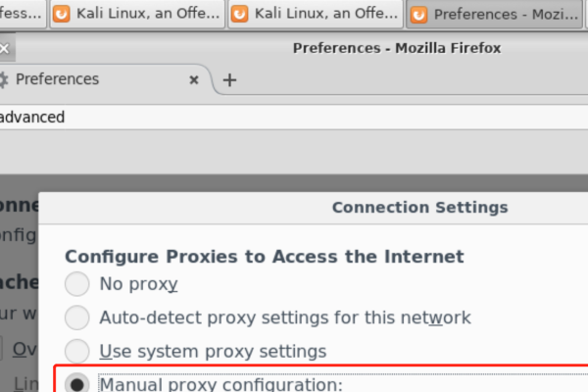Open a new tab with the plus button
This screenshot has height=392, width=588.
click(x=230, y=80)
